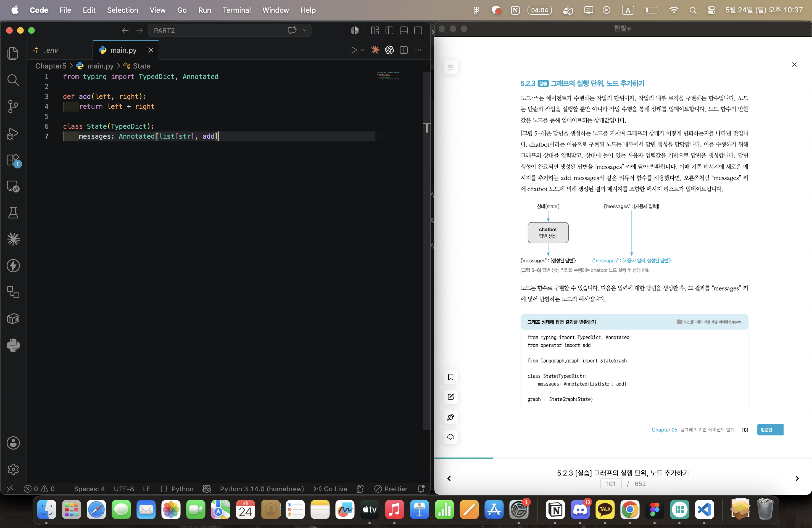This screenshot has width=812, height=528.
Task: Open Spotlight search in menu bar
Action: (x=693, y=10)
